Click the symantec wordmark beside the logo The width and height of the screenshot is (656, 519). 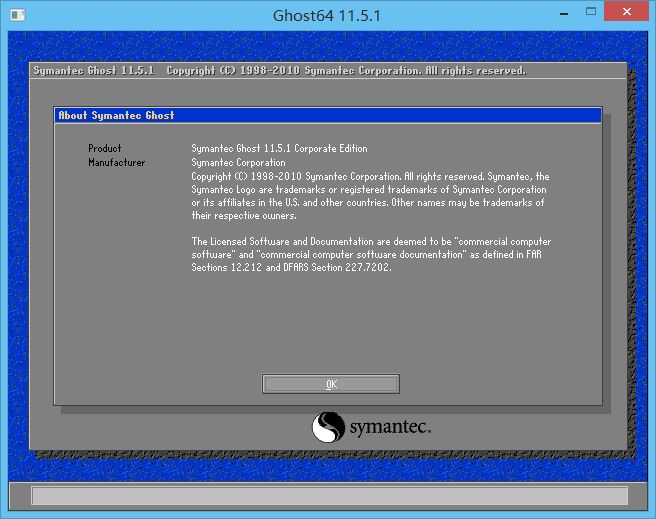coord(389,429)
